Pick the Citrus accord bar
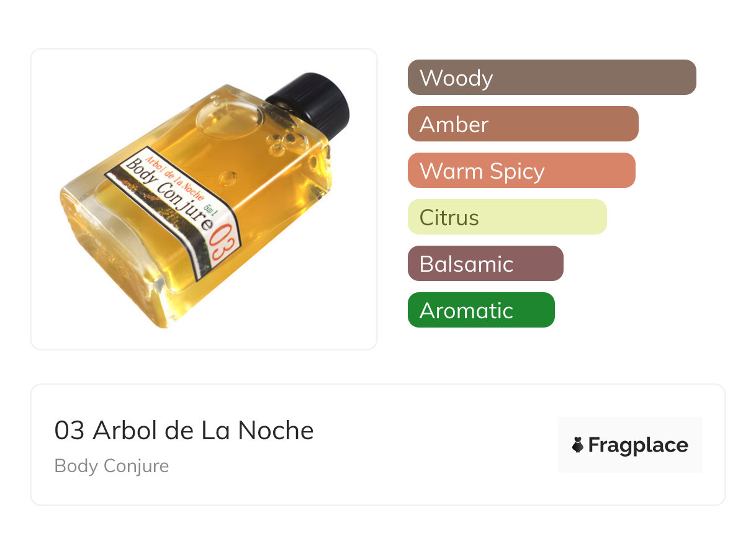Viewport: 756px width, 536px height. pos(507,217)
